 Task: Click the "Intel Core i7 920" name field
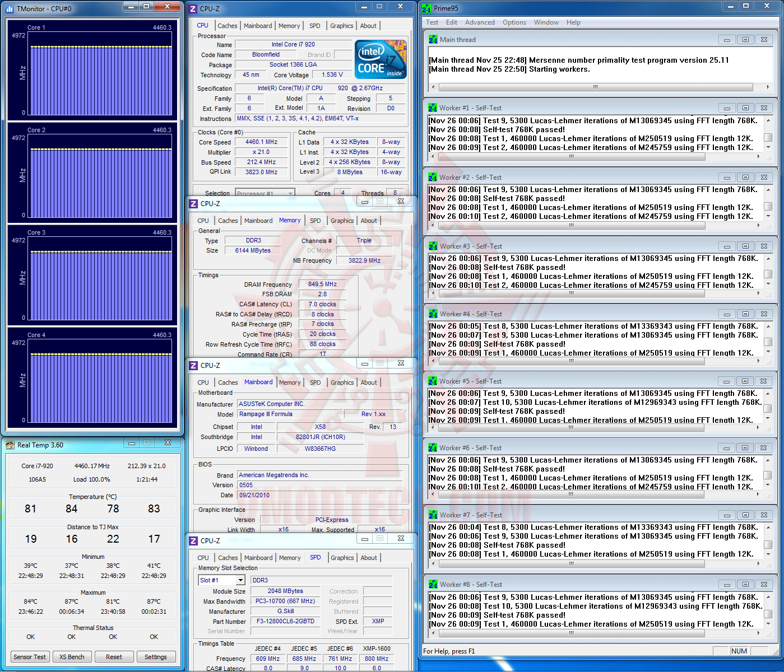coord(293,44)
